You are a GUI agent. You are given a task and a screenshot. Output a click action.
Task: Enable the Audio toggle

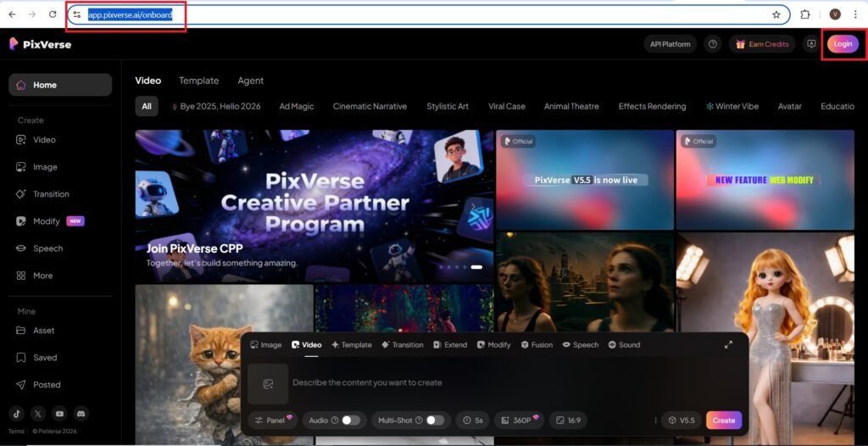pyautogui.click(x=350, y=420)
